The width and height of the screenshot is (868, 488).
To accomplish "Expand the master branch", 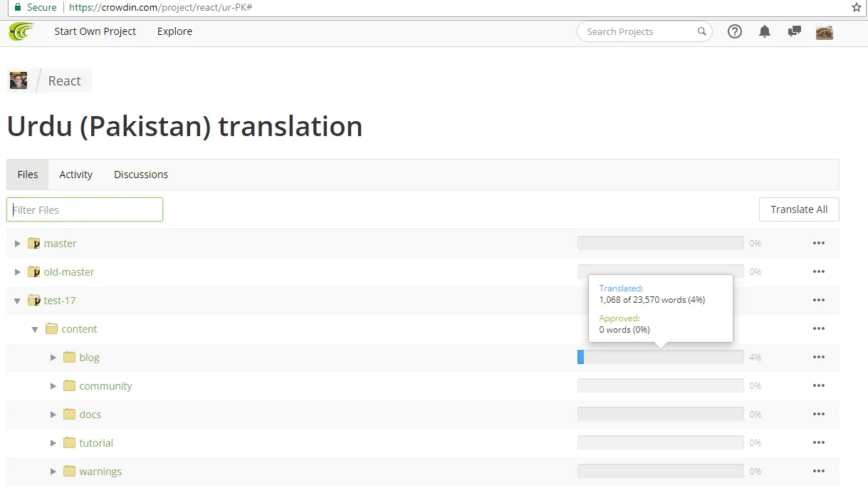I will point(18,244).
